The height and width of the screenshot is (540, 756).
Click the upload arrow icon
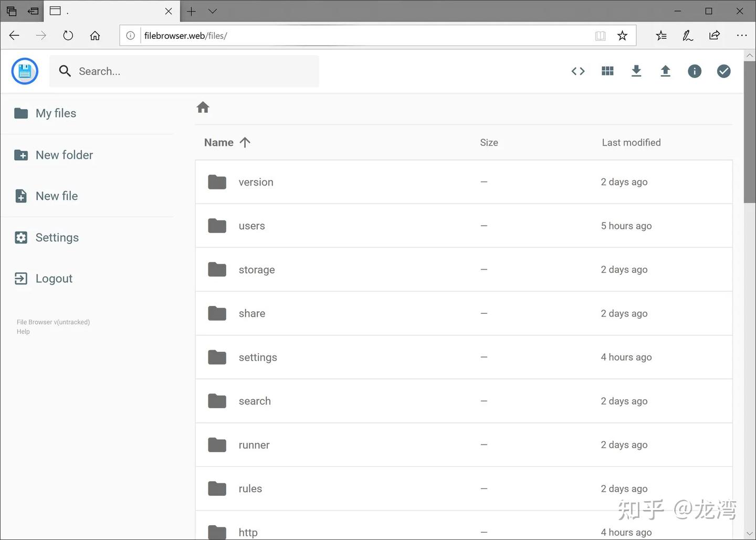click(665, 71)
